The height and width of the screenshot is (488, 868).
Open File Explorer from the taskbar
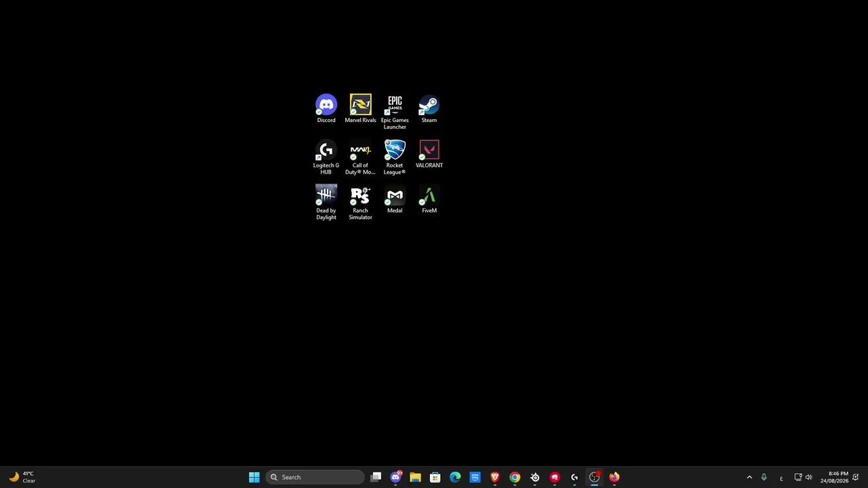point(415,477)
